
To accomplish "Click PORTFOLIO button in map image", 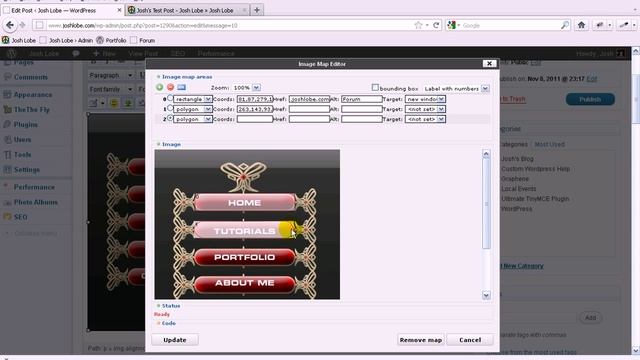I will [x=244, y=257].
